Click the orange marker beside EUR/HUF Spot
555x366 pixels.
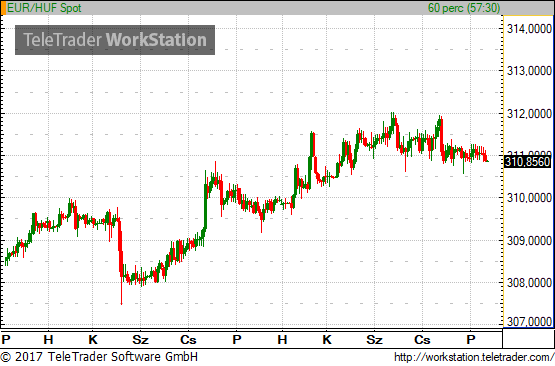click(x=4, y=8)
